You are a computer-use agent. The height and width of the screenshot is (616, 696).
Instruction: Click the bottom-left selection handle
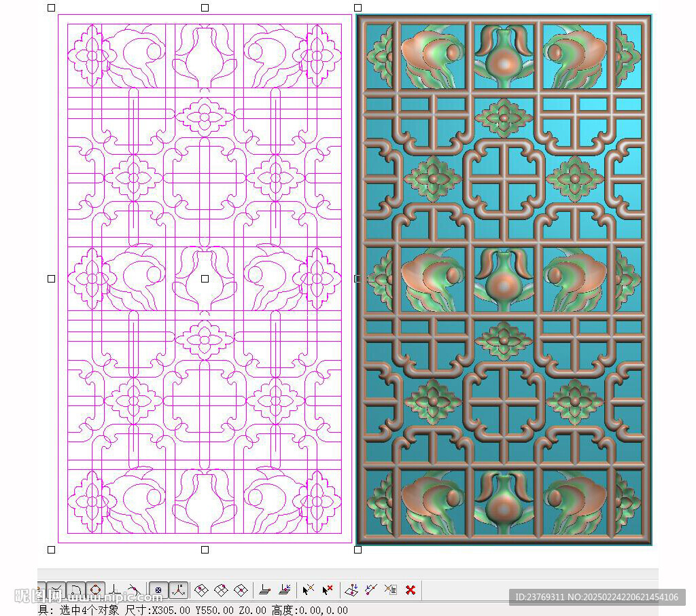pos(52,549)
